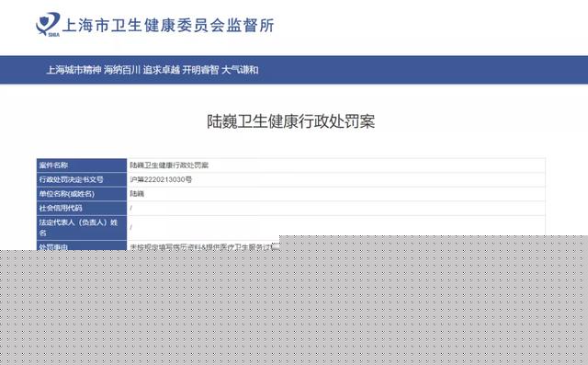Click the document number 沪第2220213030号
Viewport: 588px width, 365px height.
point(161,179)
